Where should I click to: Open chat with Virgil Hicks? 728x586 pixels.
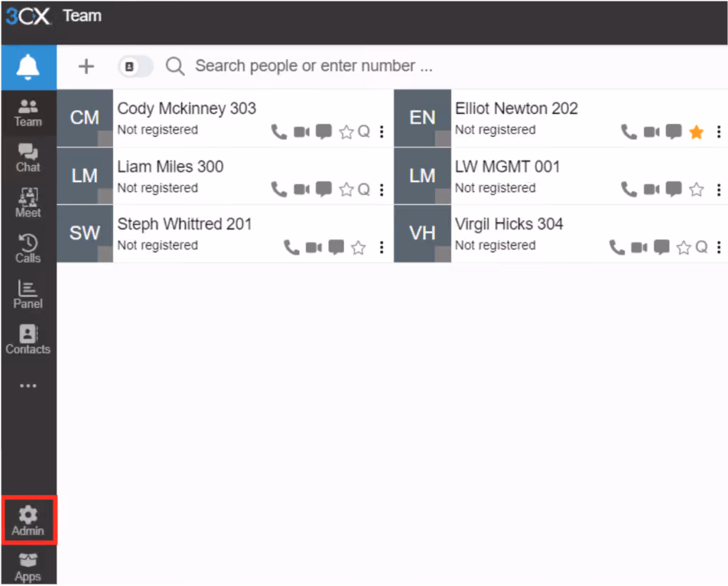click(662, 247)
